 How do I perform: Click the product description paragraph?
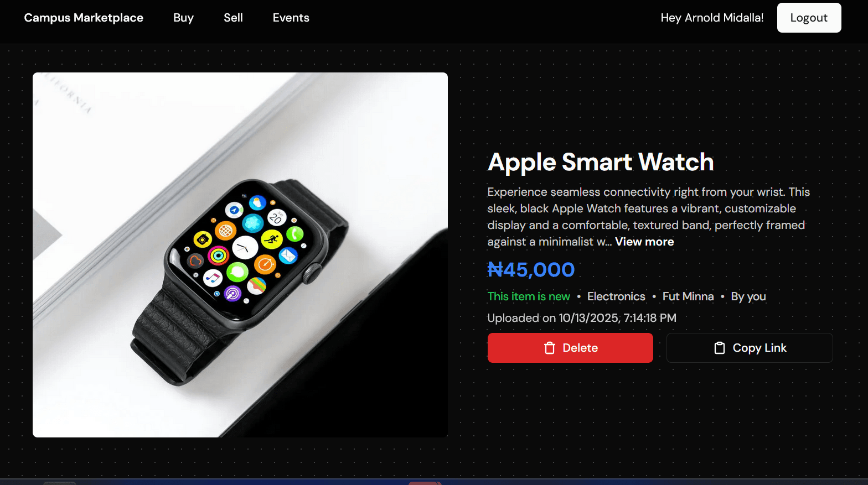click(649, 217)
